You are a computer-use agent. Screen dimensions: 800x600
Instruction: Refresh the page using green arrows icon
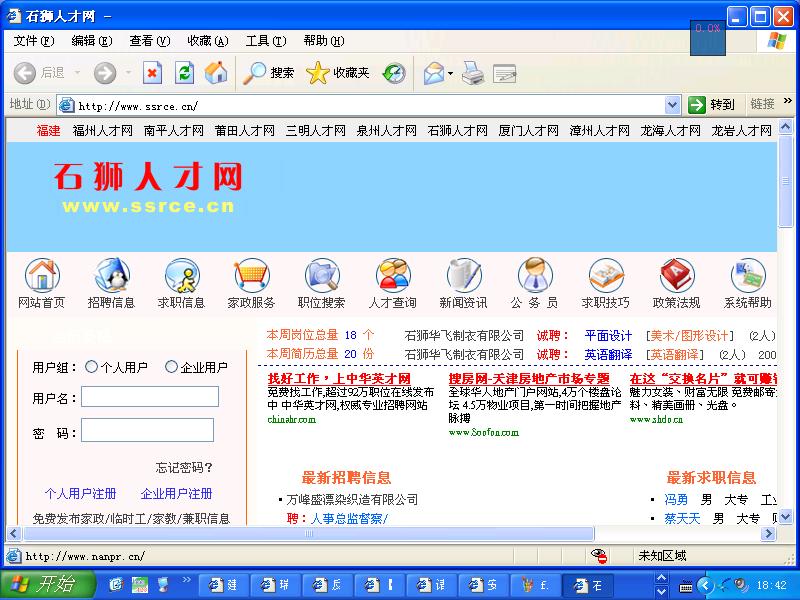[x=184, y=73]
